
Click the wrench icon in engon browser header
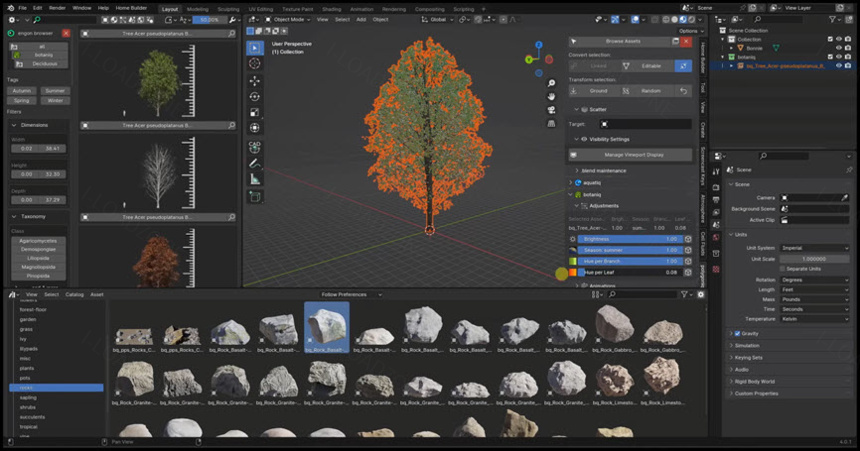tap(233, 20)
